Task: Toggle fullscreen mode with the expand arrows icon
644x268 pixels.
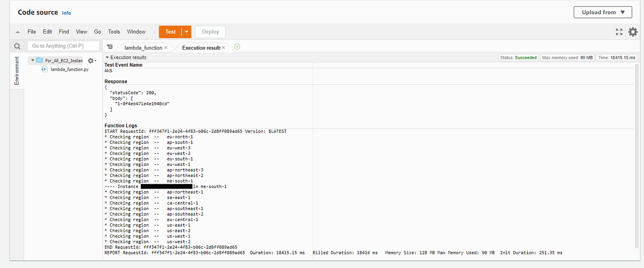Action: (619, 32)
